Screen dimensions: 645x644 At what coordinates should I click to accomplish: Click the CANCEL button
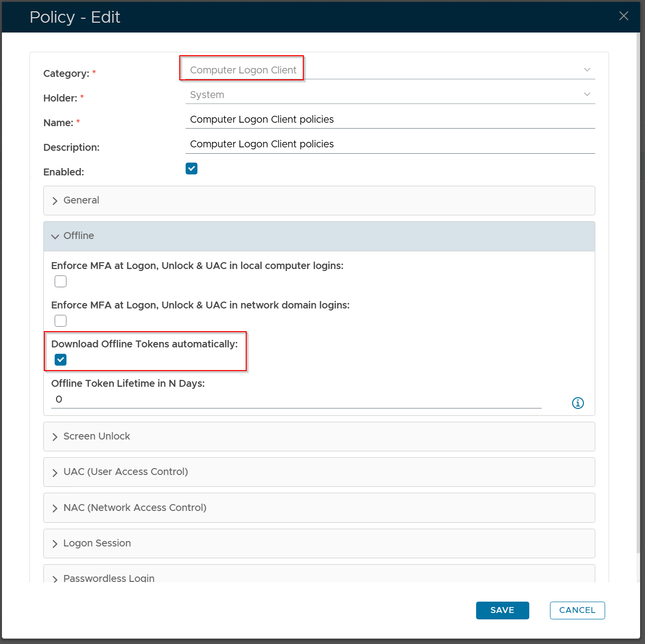pyautogui.click(x=577, y=610)
